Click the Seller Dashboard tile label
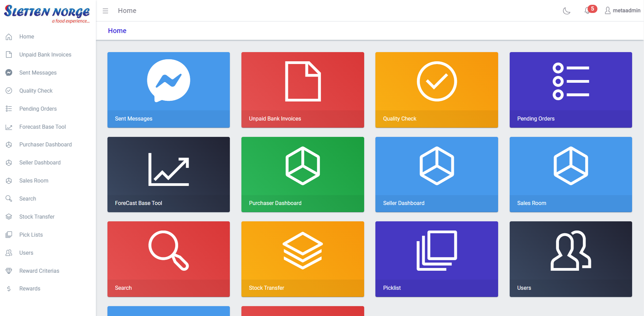Image resolution: width=644 pixels, height=316 pixels. click(404, 203)
